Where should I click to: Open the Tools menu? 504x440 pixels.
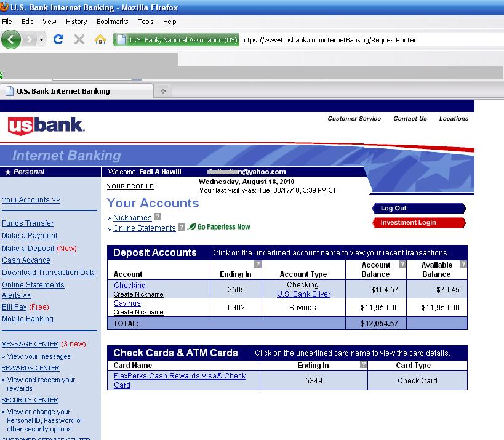coord(146,22)
